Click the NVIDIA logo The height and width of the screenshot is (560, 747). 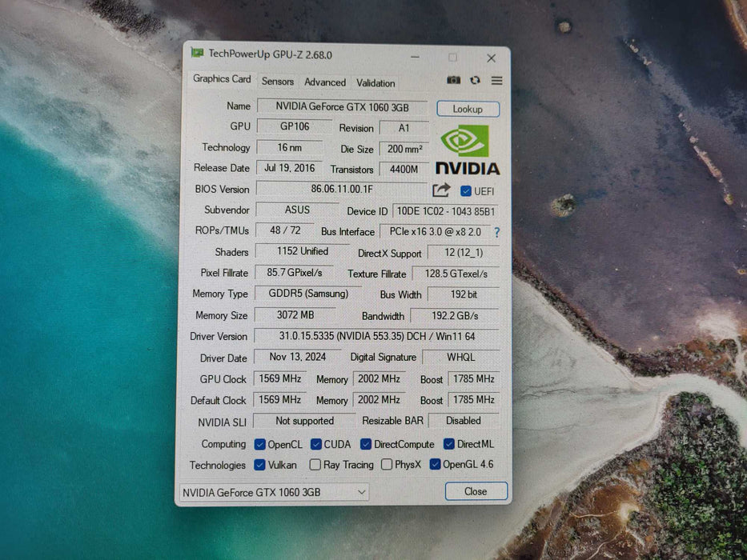468,150
